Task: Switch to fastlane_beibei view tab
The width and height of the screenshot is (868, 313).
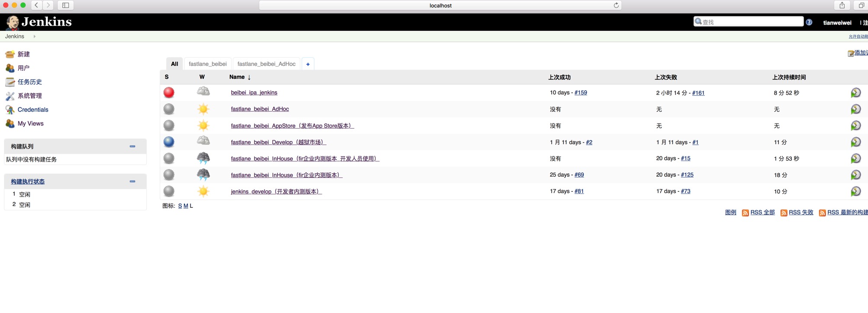Action: pyautogui.click(x=208, y=64)
